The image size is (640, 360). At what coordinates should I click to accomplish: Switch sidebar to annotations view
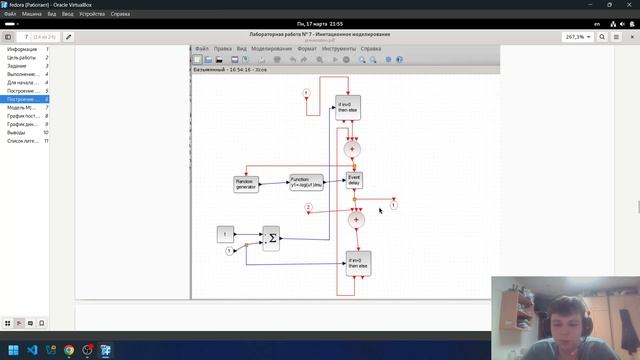click(x=30, y=323)
